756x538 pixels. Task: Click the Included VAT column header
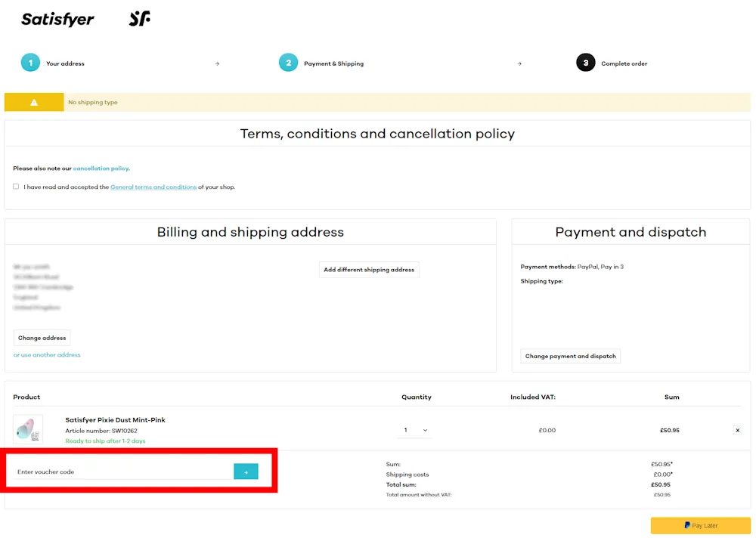pyautogui.click(x=533, y=397)
